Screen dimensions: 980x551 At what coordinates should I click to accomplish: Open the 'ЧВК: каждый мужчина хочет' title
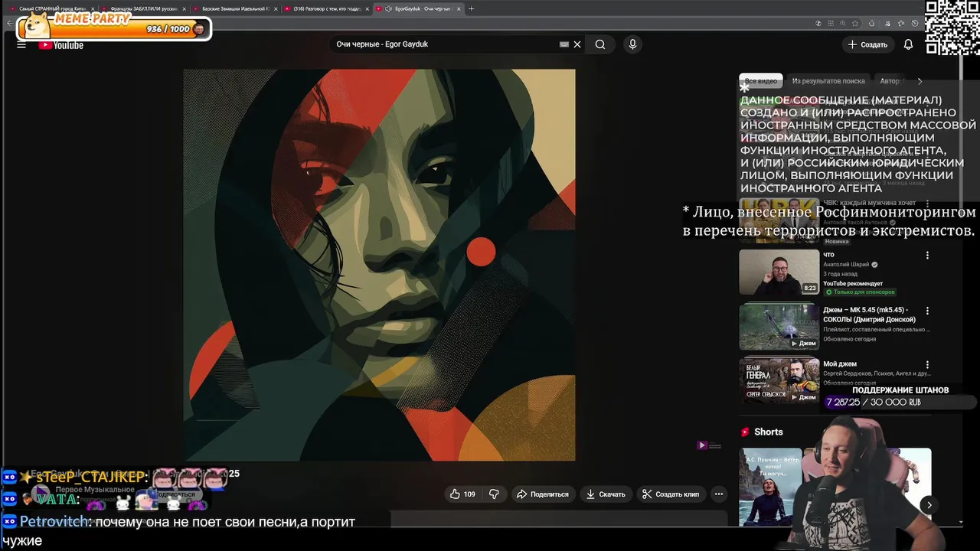click(x=870, y=204)
